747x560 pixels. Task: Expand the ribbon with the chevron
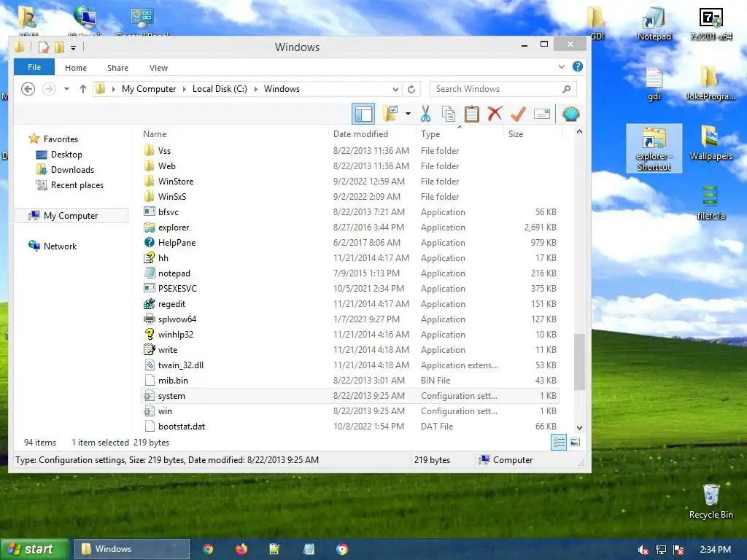pos(561,67)
